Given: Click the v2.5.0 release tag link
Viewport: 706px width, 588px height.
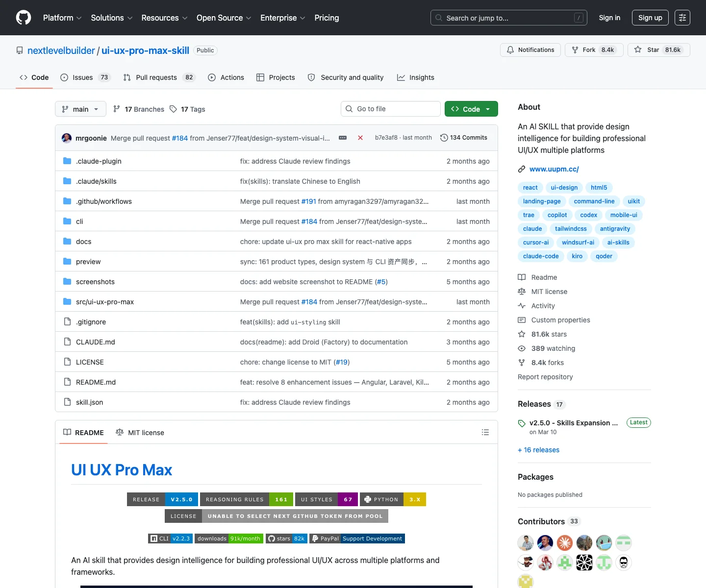Looking at the screenshot, I should (573, 423).
